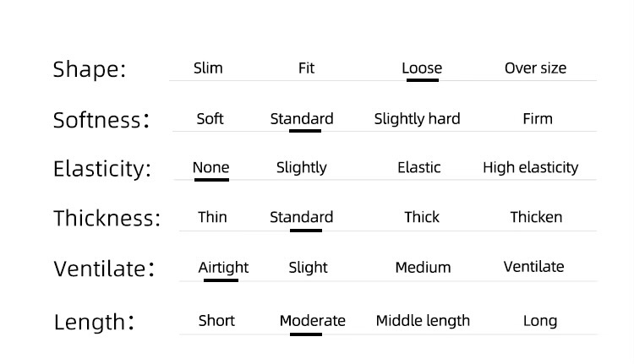The image size is (634, 364).
Task: Choose Airtight ventilation option
Action: click(223, 267)
